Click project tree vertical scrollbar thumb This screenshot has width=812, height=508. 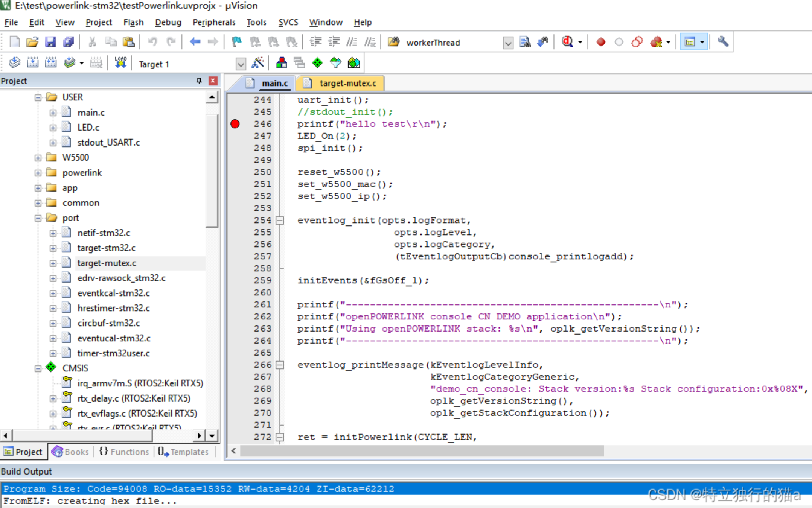[x=212, y=171]
